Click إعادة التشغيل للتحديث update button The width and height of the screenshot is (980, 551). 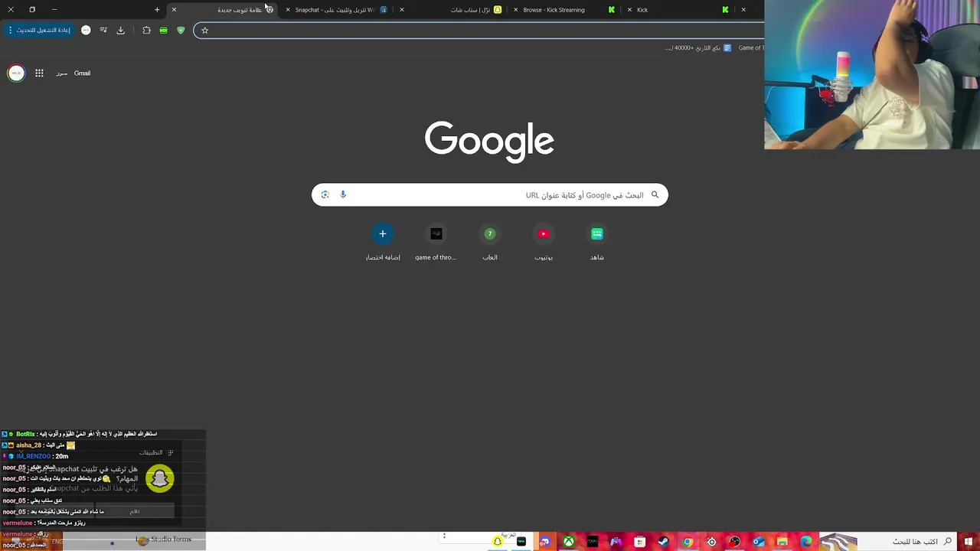[39, 31]
